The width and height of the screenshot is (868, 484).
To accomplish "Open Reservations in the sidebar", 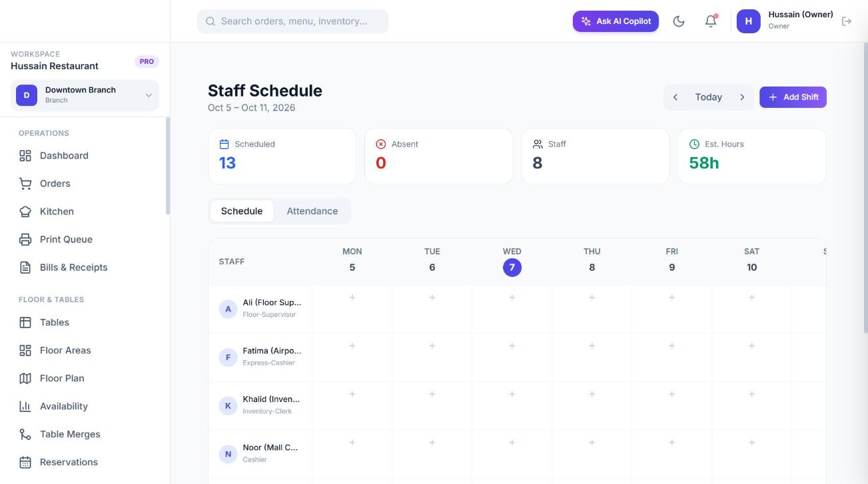I will pyautogui.click(x=85, y=462).
